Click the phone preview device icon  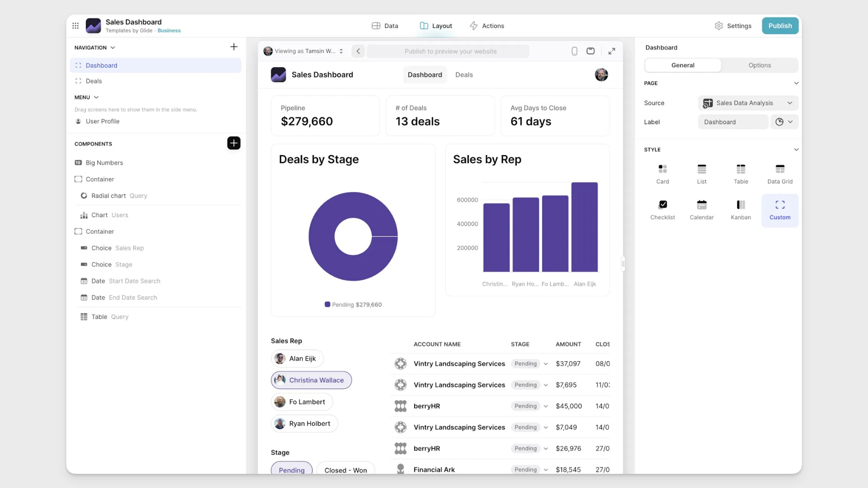[574, 51]
